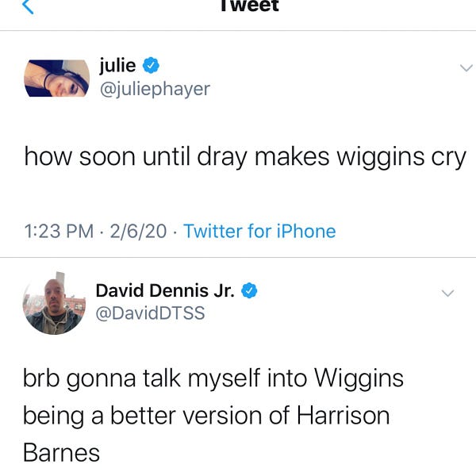
Task: Tap the blue back arrow
Action: click(x=28, y=6)
